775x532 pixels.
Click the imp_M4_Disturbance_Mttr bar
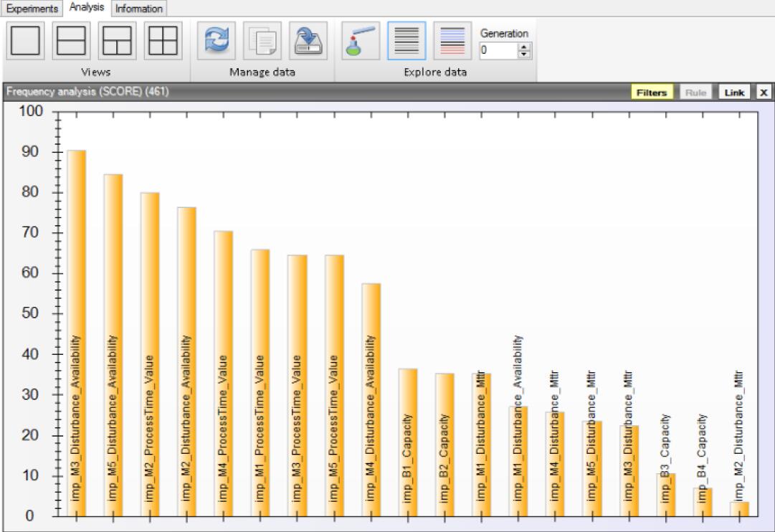tap(555, 465)
